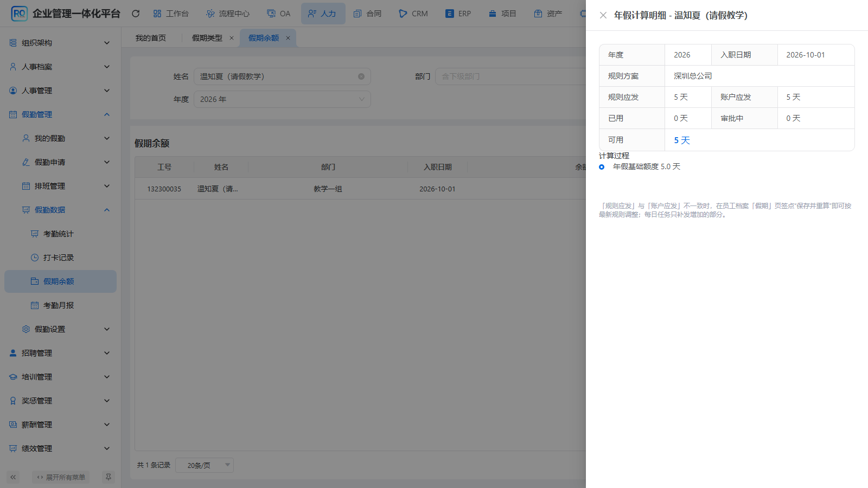
Task: Expand 假勤设置 submenu
Action: pos(60,329)
